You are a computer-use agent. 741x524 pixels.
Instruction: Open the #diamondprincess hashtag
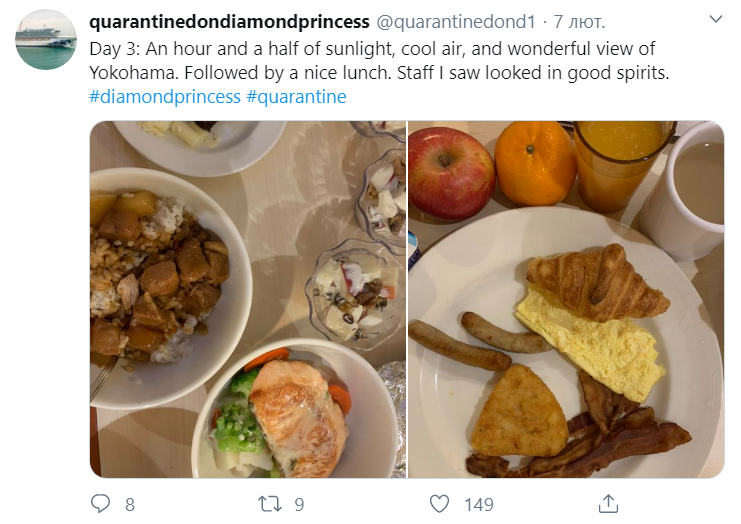point(165,96)
